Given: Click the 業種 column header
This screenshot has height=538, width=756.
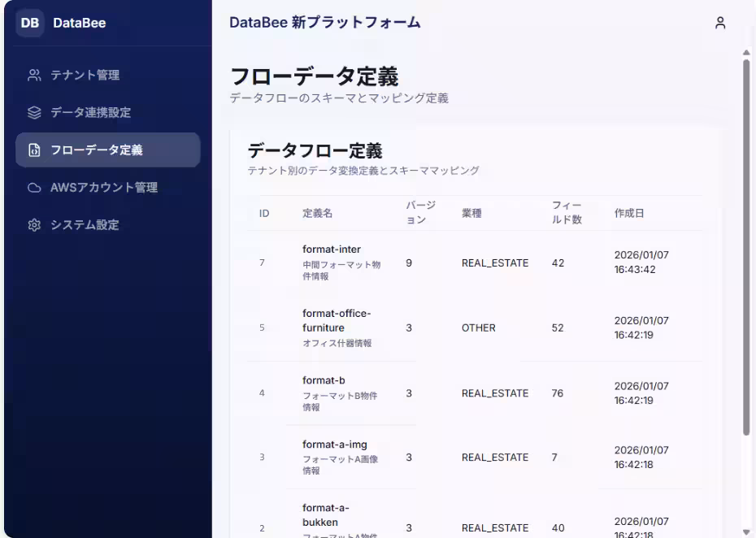Looking at the screenshot, I should tap(471, 214).
